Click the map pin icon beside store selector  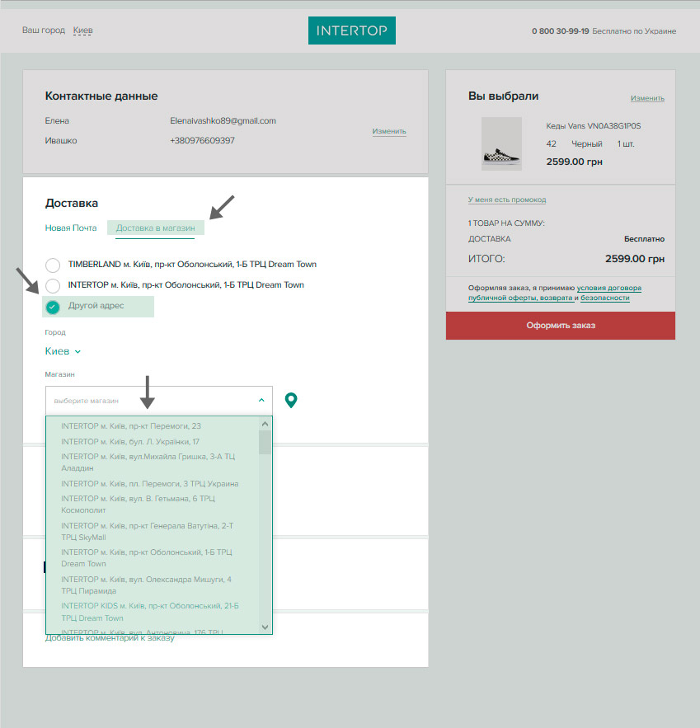[290, 400]
